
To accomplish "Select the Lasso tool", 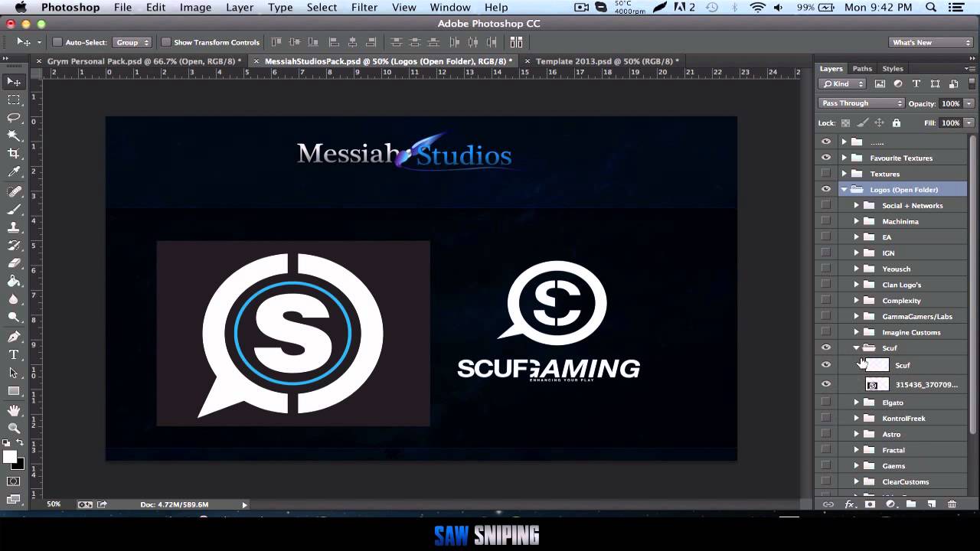I will pyautogui.click(x=14, y=118).
